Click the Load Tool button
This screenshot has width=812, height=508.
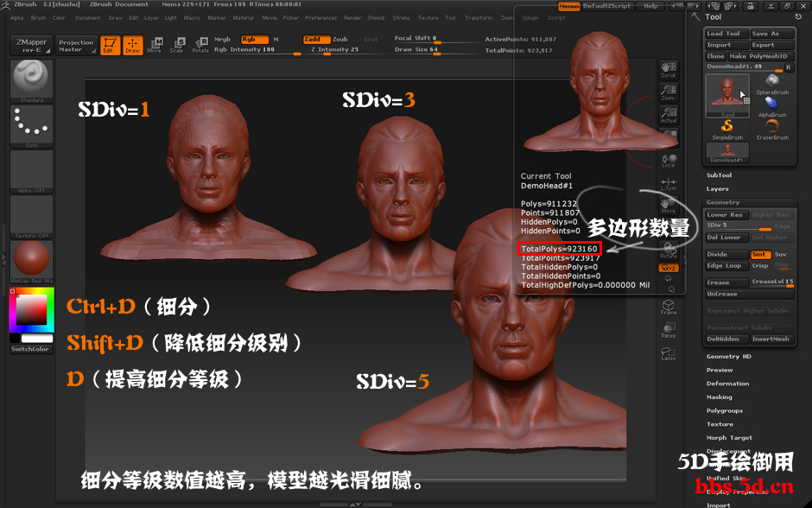(x=727, y=34)
